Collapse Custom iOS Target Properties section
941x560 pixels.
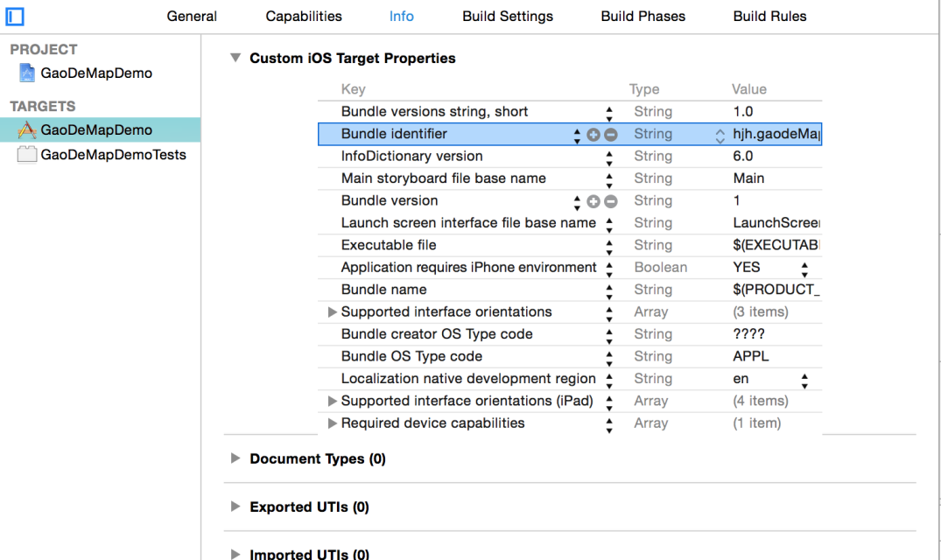coord(235,58)
